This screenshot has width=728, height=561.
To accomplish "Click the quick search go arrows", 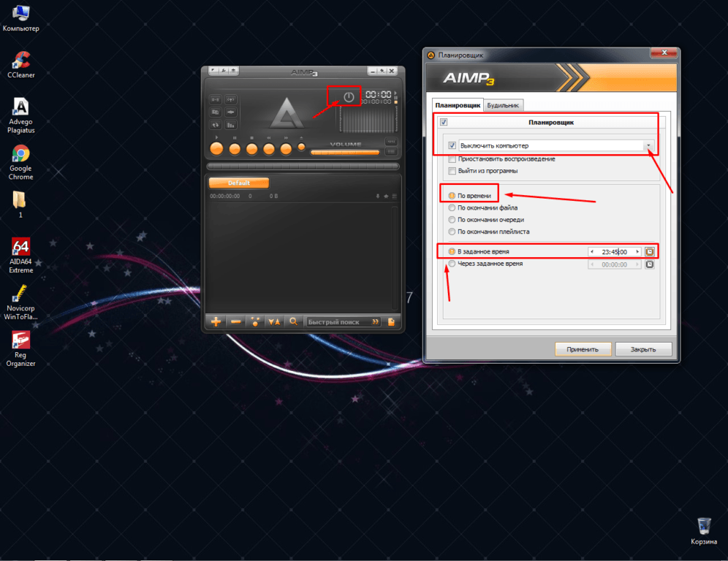I will pyautogui.click(x=375, y=322).
